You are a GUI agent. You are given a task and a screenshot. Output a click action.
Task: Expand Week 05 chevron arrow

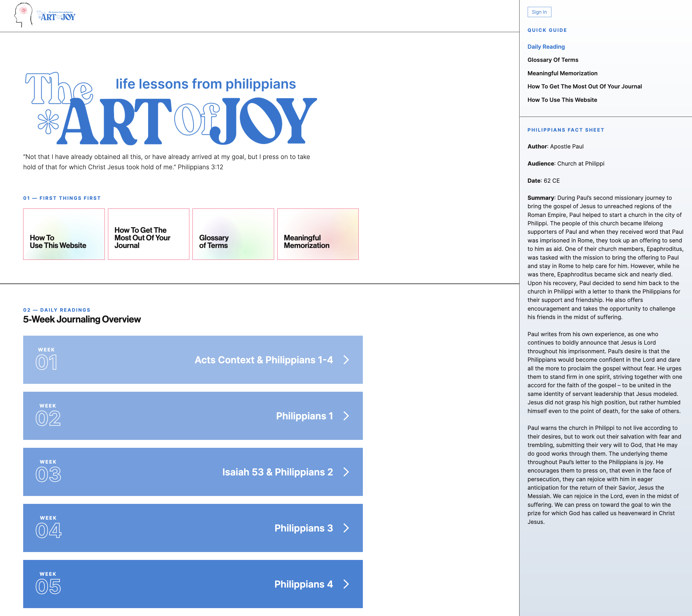tap(346, 584)
